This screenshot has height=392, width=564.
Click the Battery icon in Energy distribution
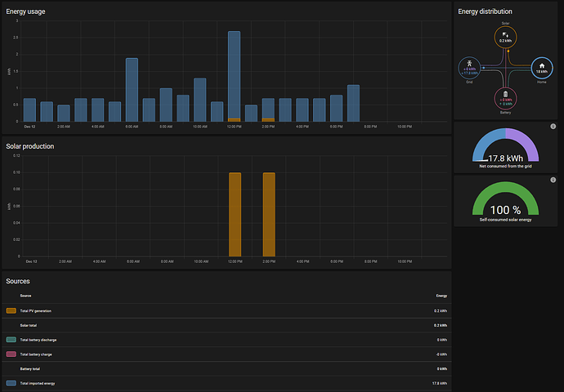pyautogui.click(x=505, y=94)
